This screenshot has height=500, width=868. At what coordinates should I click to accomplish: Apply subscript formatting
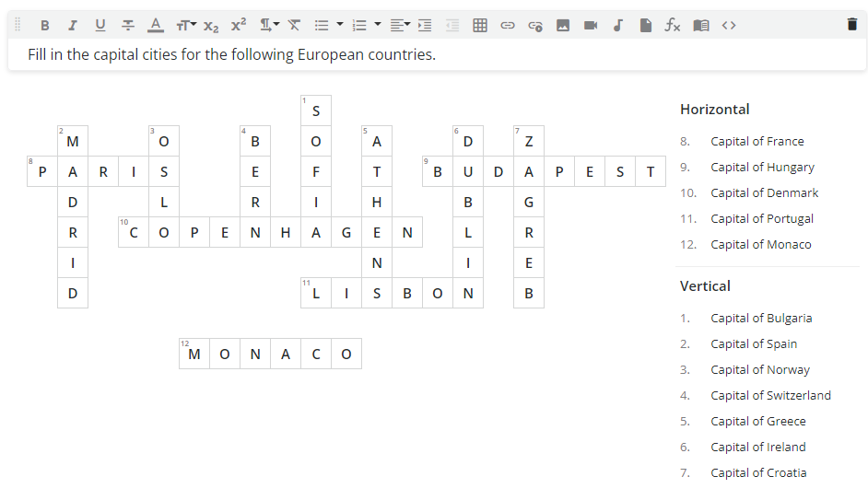point(211,25)
